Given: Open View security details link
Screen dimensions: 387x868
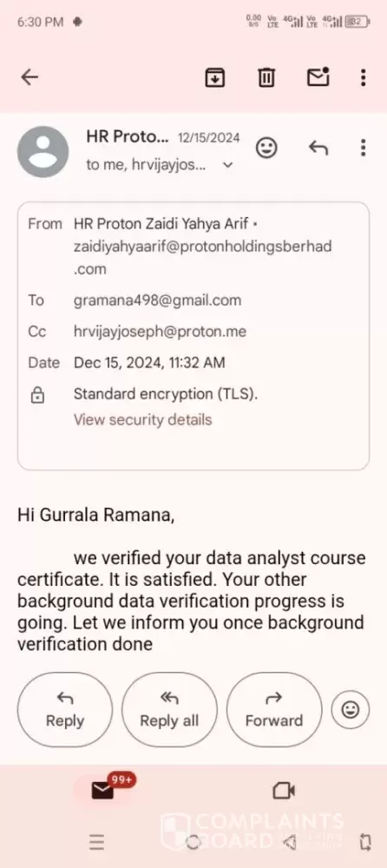Looking at the screenshot, I should 143,419.
